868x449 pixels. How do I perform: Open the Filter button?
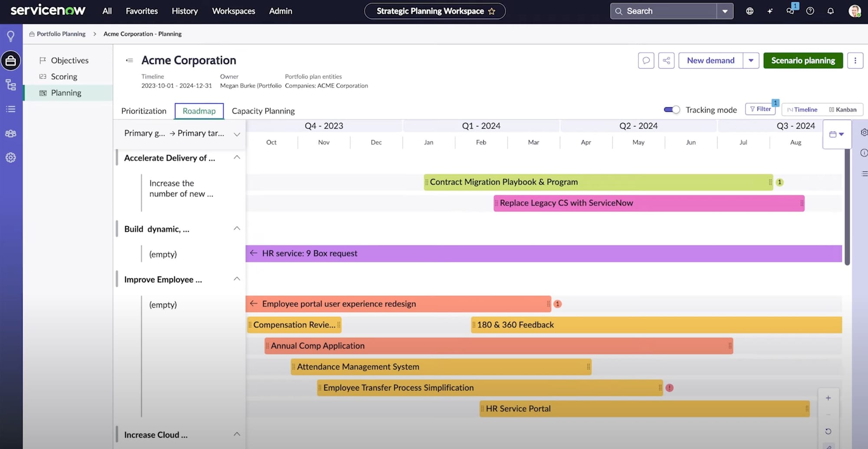click(760, 109)
